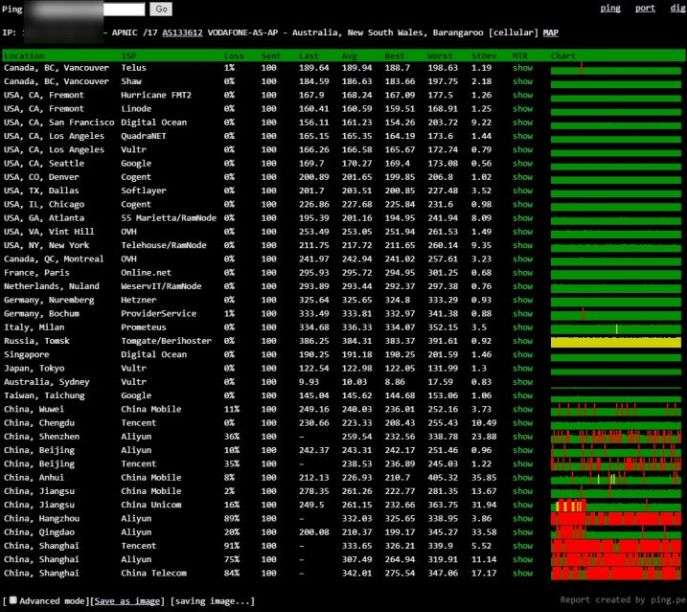Show MTR for Denver Cogent row
Viewport: 687px width, 612px height.
click(523, 177)
